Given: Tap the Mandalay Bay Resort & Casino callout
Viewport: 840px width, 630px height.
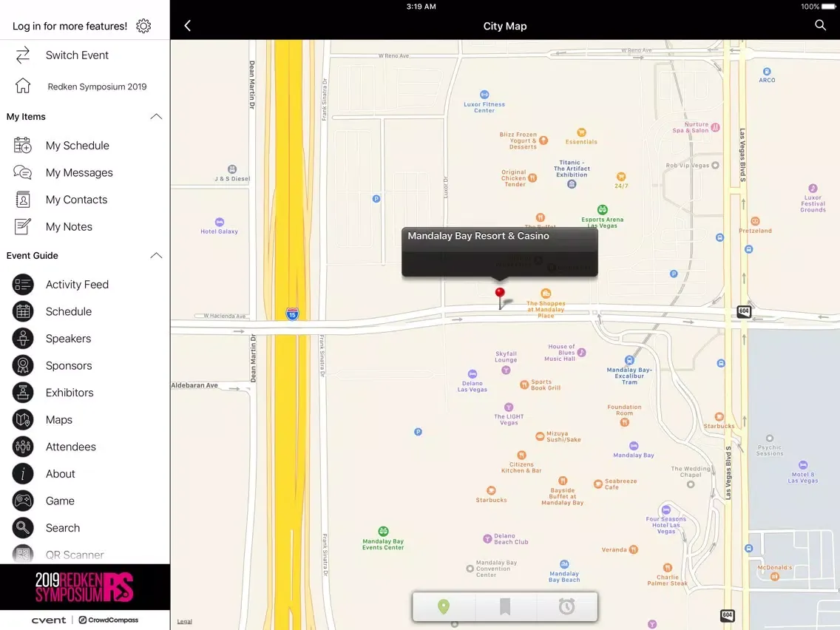Looking at the screenshot, I should click(500, 252).
